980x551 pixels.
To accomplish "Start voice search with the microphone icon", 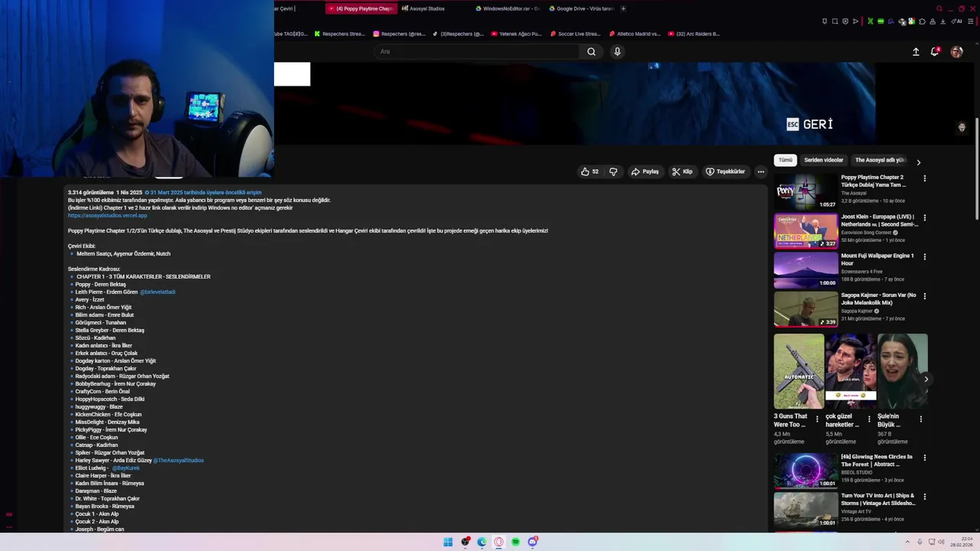I will [x=617, y=51].
